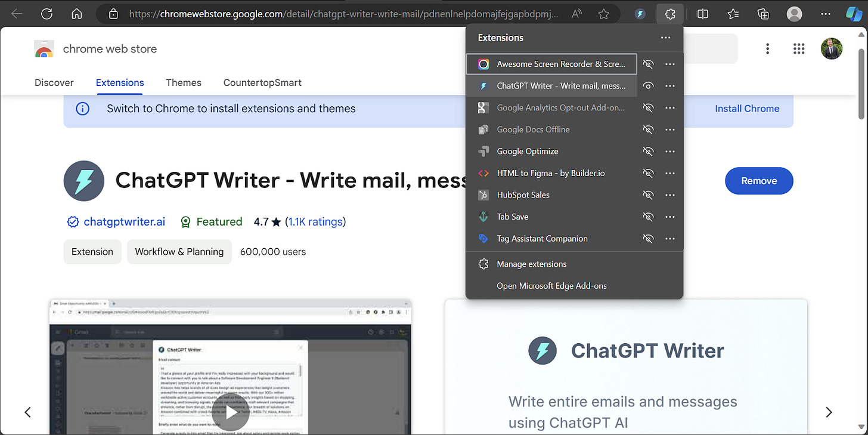
Task: Click large ChatGPT Writer lightning logo
Action: pos(84,180)
